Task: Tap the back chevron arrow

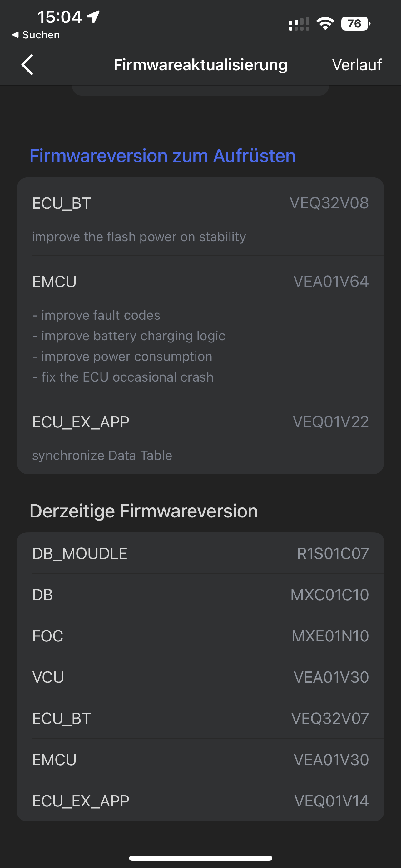Action: click(27, 65)
